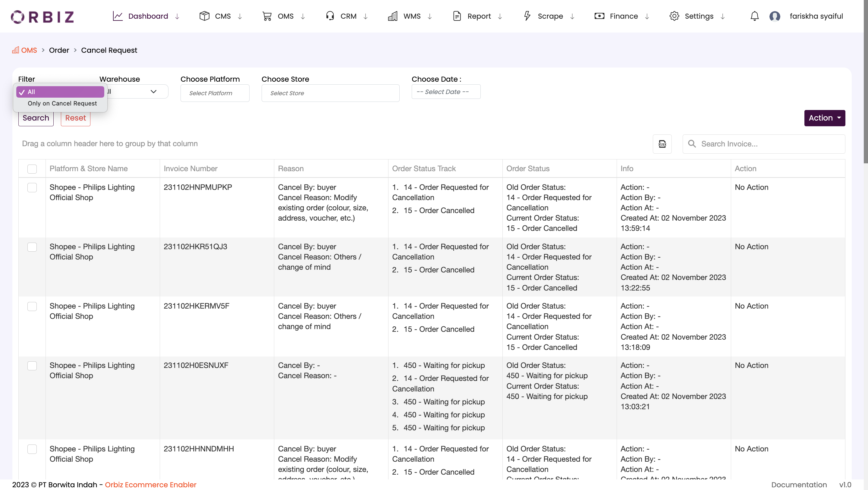Check the row for invoice 231102HKERMV5F

coord(32,306)
